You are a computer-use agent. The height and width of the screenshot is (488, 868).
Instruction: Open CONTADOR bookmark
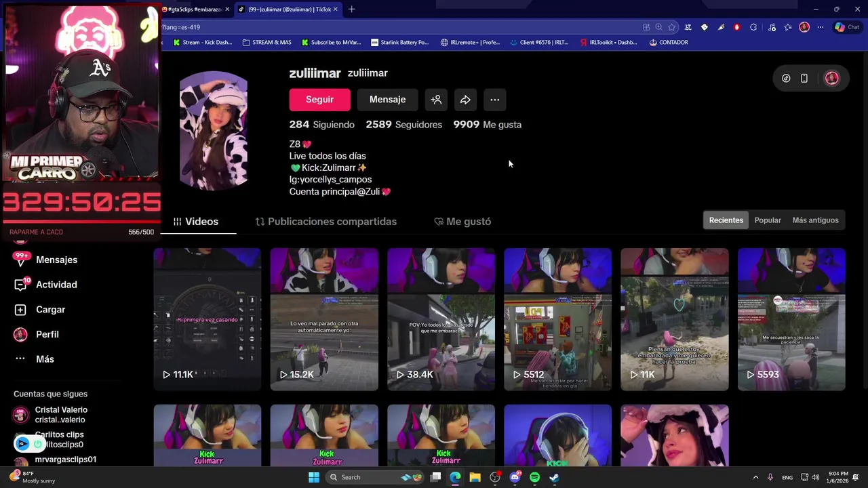(669, 42)
